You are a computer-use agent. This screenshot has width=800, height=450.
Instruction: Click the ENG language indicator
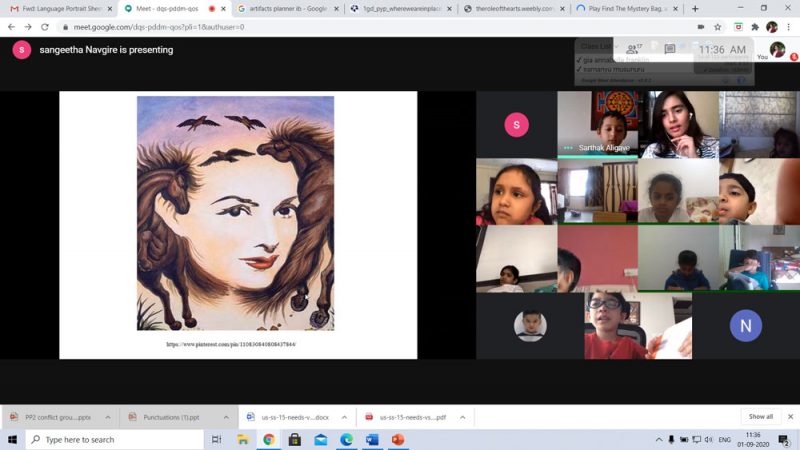[x=724, y=439]
